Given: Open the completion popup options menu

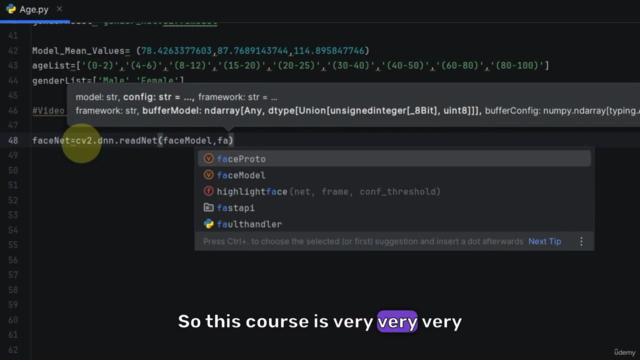Looking at the screenshot, I should tap(581, 241).
